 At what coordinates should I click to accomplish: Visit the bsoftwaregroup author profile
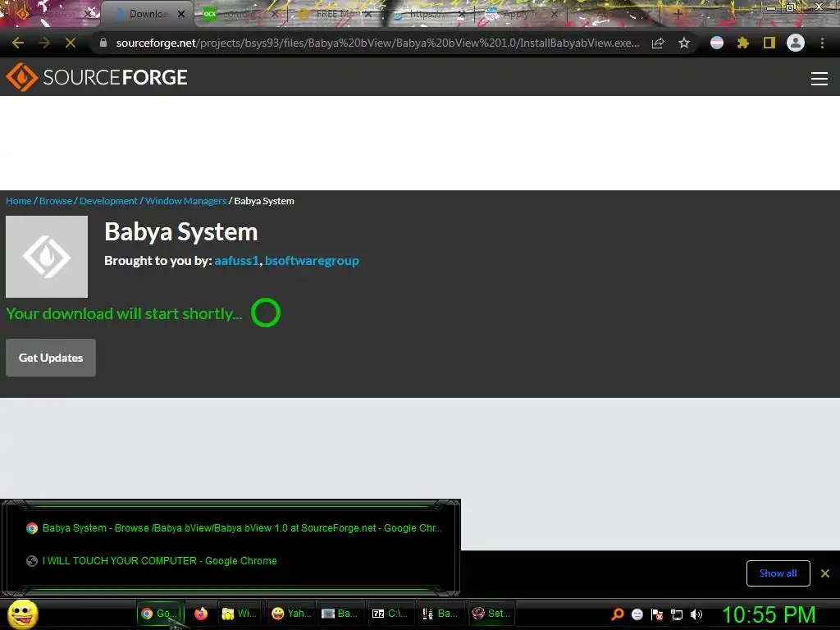(312, 261)
